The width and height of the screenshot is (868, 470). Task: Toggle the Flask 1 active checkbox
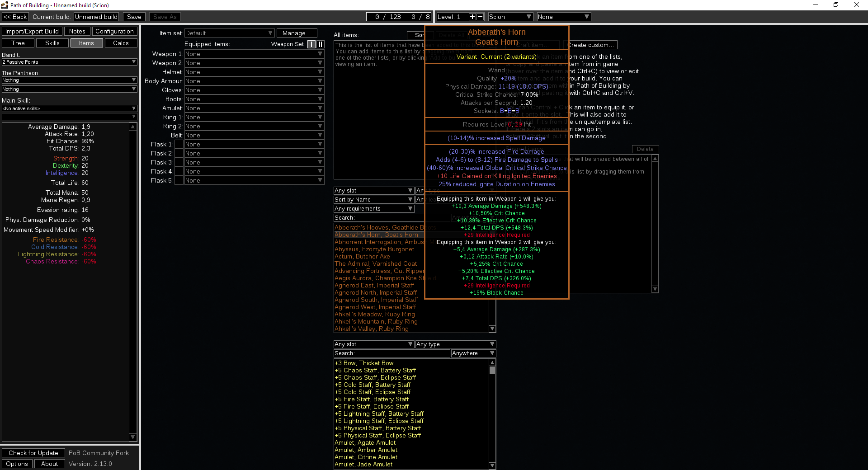click(179, 144)
